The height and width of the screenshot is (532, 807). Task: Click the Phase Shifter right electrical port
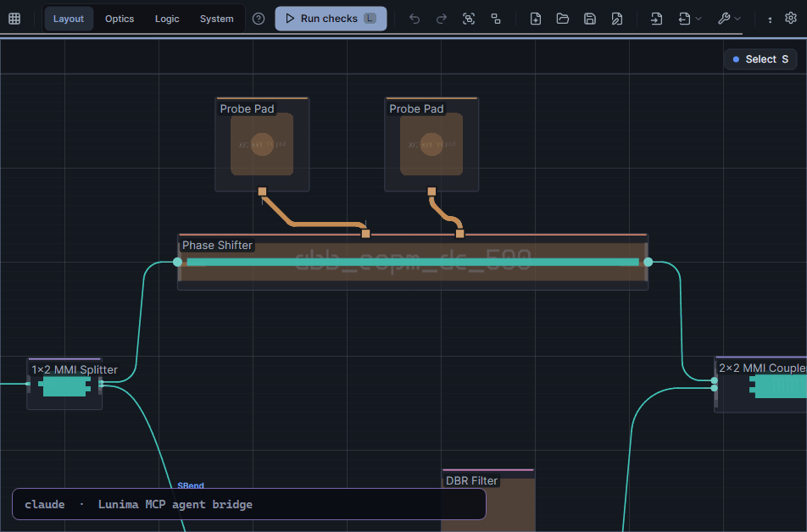(459, 234)
